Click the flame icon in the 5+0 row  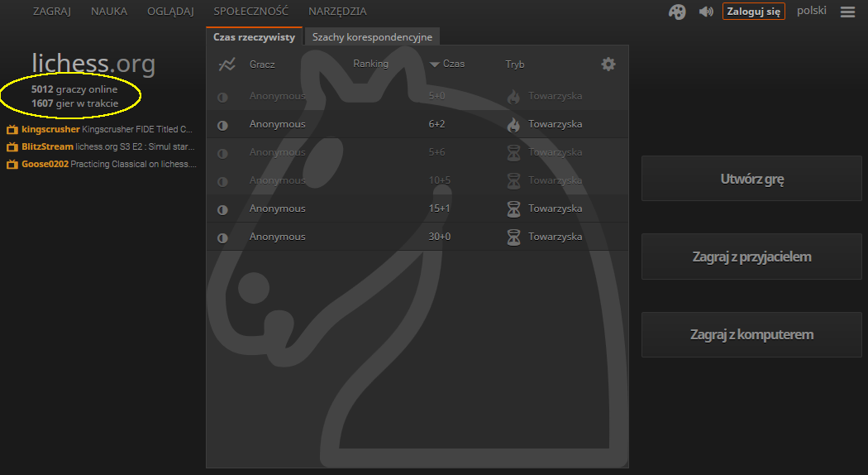[513, 97]
